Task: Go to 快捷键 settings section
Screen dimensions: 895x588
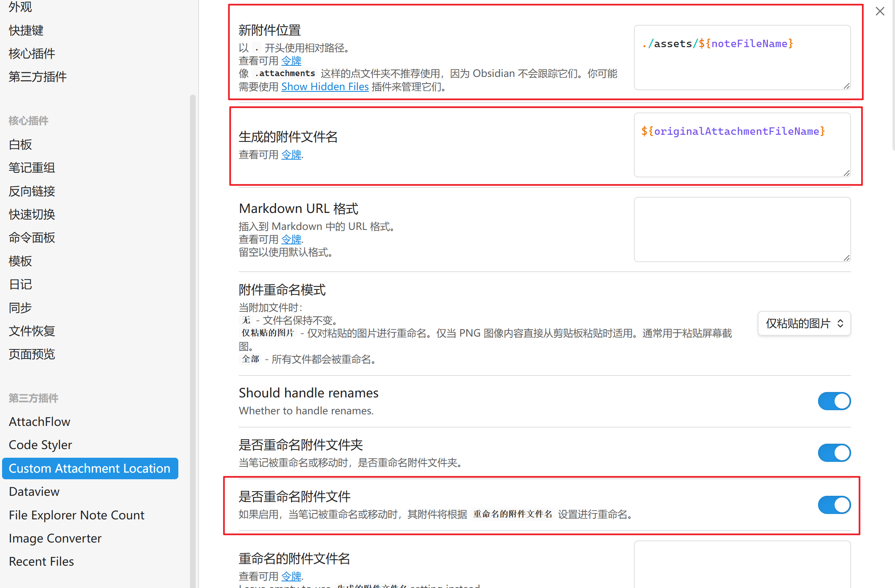Action: [26, 30]
